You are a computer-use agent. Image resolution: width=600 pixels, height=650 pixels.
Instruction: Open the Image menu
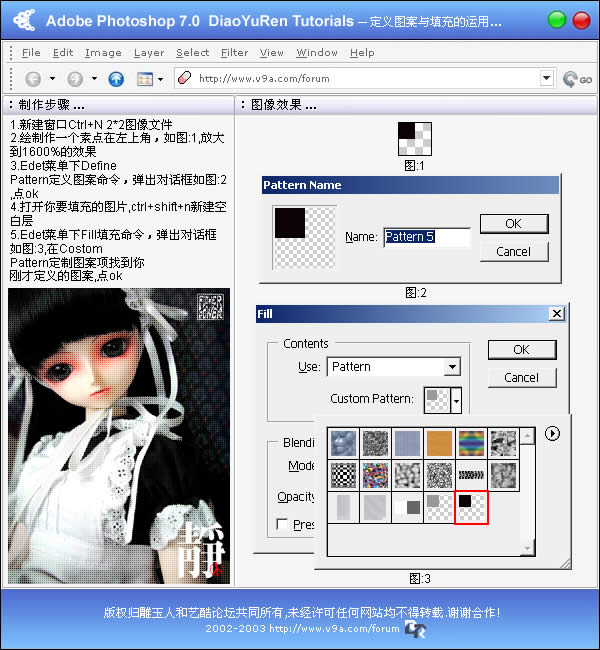[103, 53]
